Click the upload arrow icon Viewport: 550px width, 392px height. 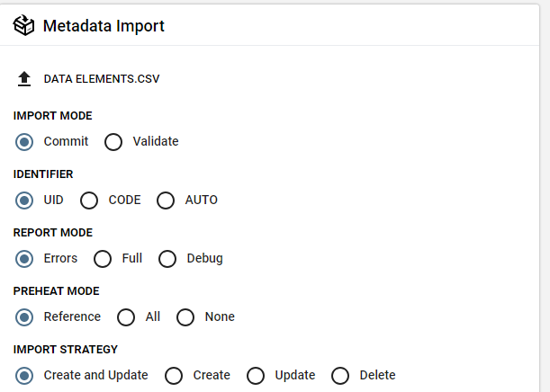click(x=24, y=79)
